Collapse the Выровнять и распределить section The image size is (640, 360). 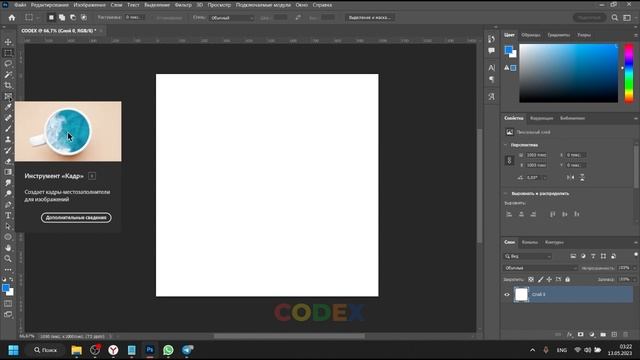coord(506,193)
